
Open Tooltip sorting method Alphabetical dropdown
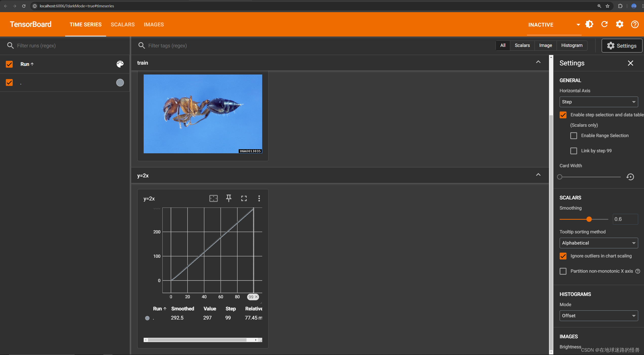599,243
